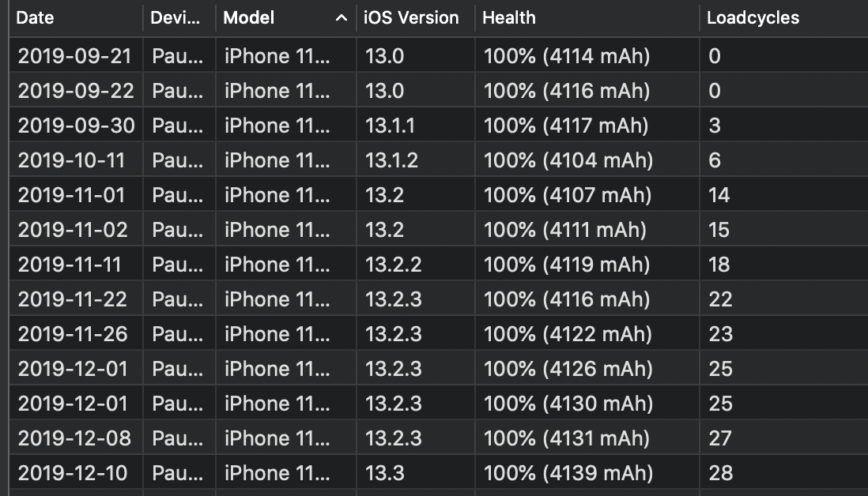868x496 pixels.
Task: Select the 100% (4104 mAh) health cell
Action: [568, 160]
